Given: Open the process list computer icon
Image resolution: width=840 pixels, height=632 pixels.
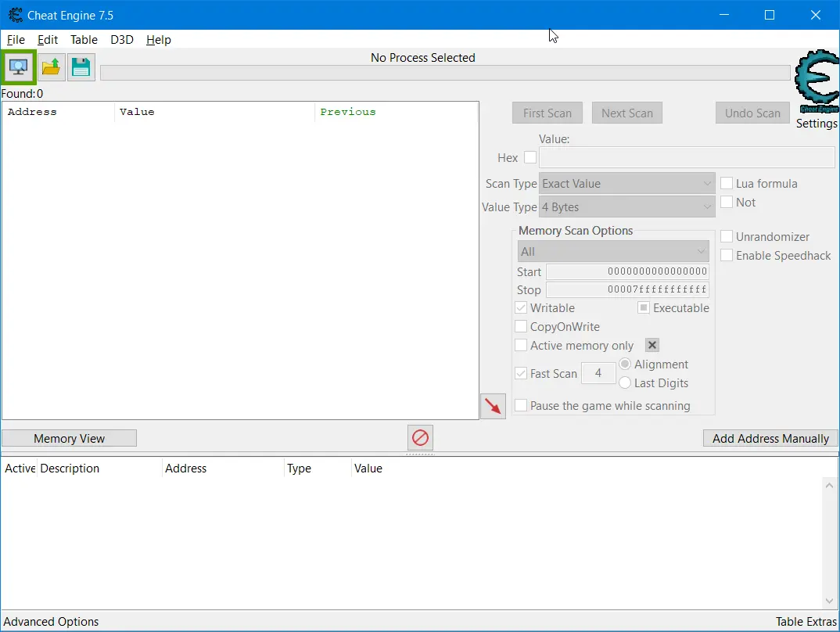Looking at the screenshot, I should click(18, 67).
